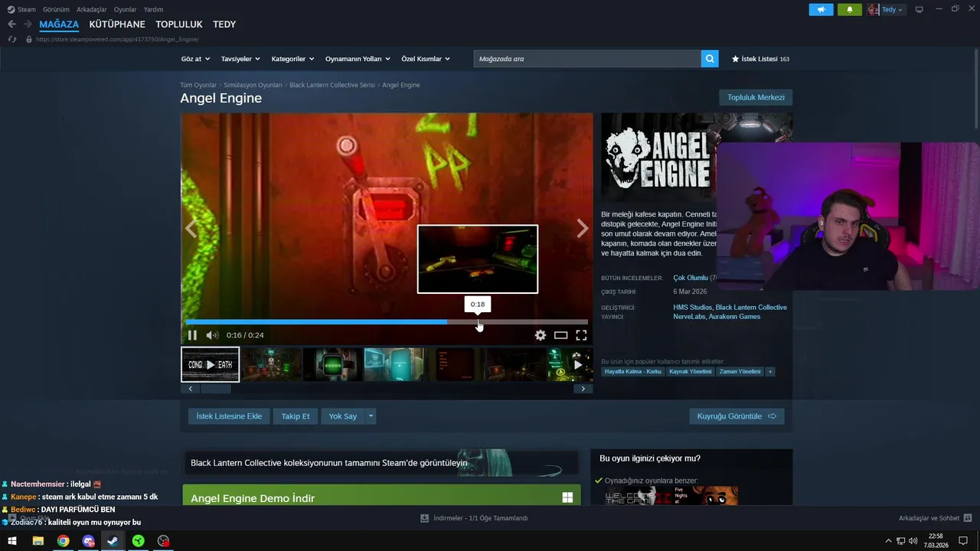
Task: Open the TEDY profile tab
Action: click(x=224, y=24)
